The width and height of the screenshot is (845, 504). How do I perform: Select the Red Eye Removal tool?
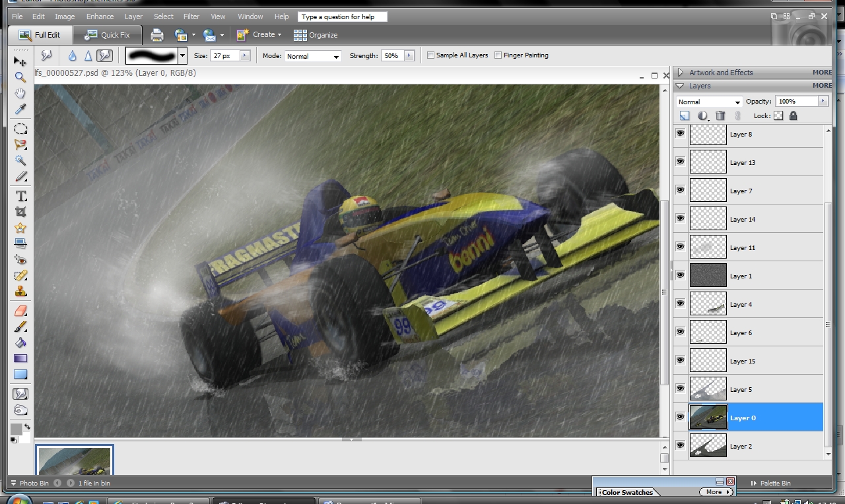(20, 259)
